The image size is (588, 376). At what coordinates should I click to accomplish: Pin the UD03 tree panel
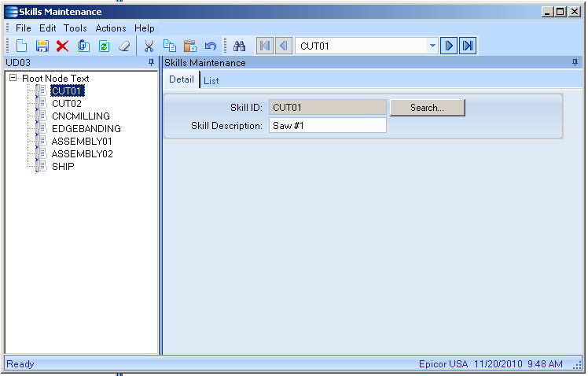point(151,62)
